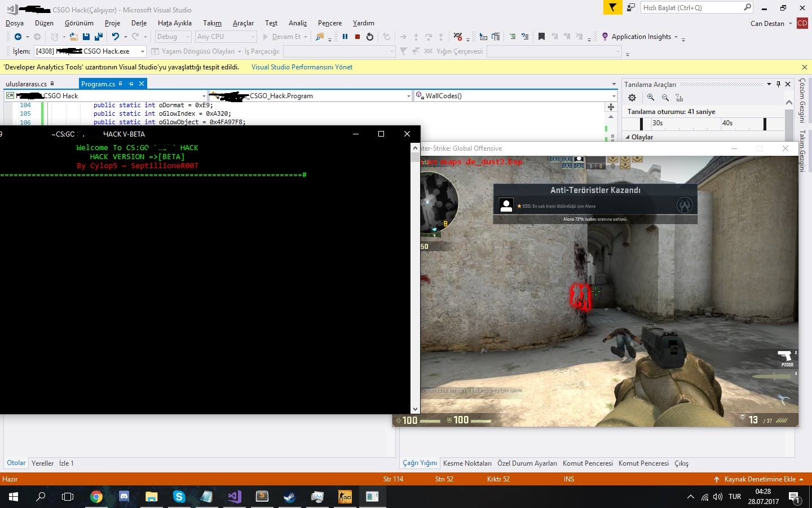Pin the Tanılama Araçları panel

(779, 84)
